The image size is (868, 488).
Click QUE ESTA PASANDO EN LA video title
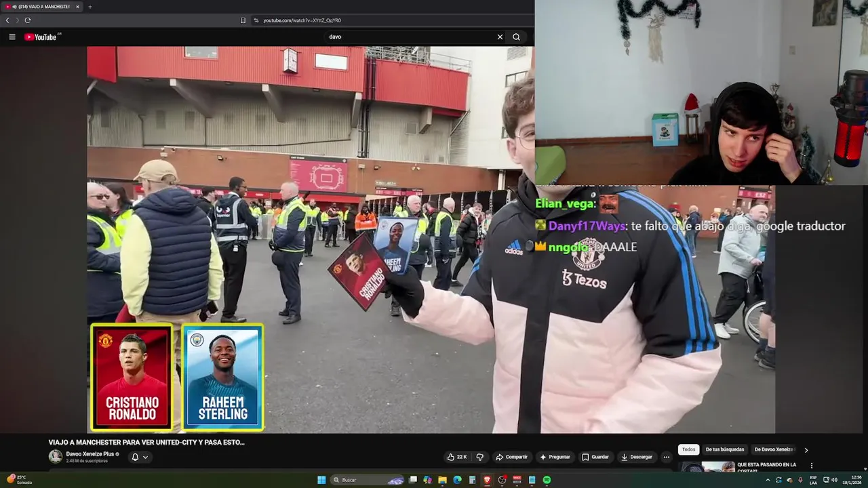(x=766, y=464)
